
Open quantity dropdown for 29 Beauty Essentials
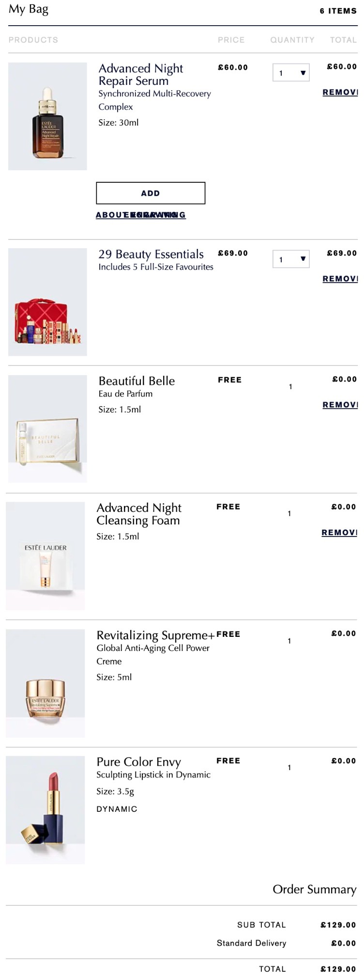tap(291, 259)
